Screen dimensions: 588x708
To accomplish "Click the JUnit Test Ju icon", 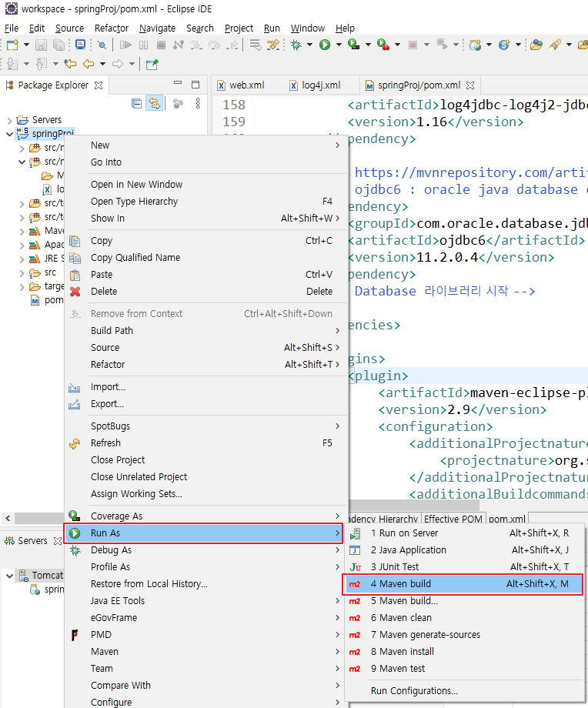I will pyautogui.click(x=355, y=567).
